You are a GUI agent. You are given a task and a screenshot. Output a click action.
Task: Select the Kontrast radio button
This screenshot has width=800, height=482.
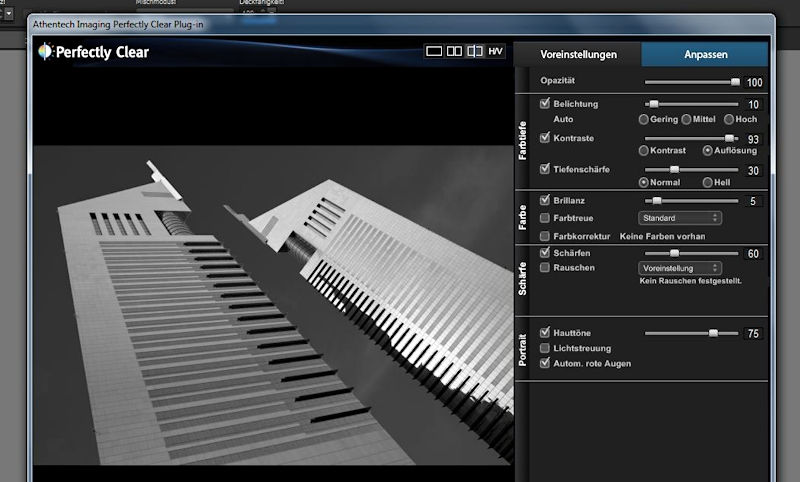coord(644,150)
